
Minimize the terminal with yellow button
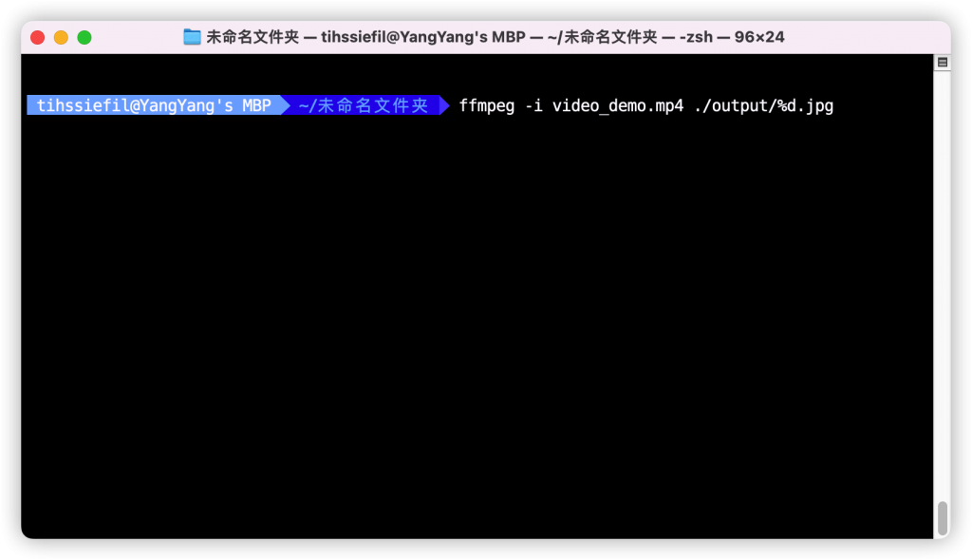pyautogui.click(x=61, y=38)
